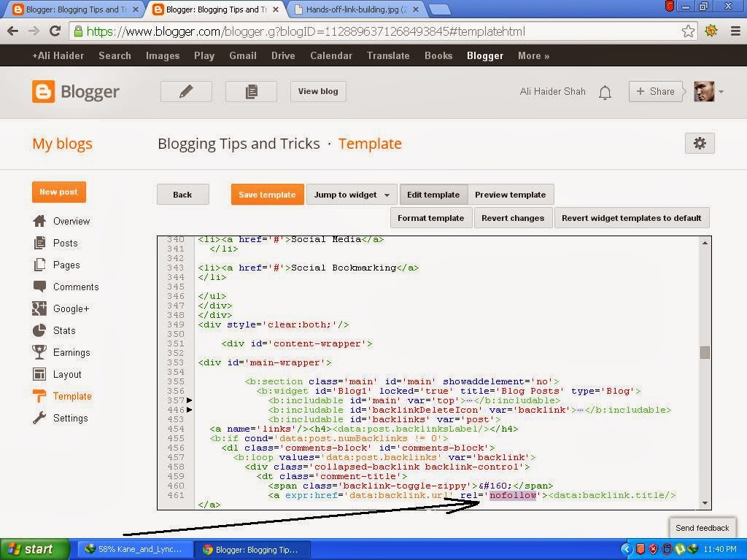Click the user profile photo
This screenshot has width=747, height=560.
(704, 91)
